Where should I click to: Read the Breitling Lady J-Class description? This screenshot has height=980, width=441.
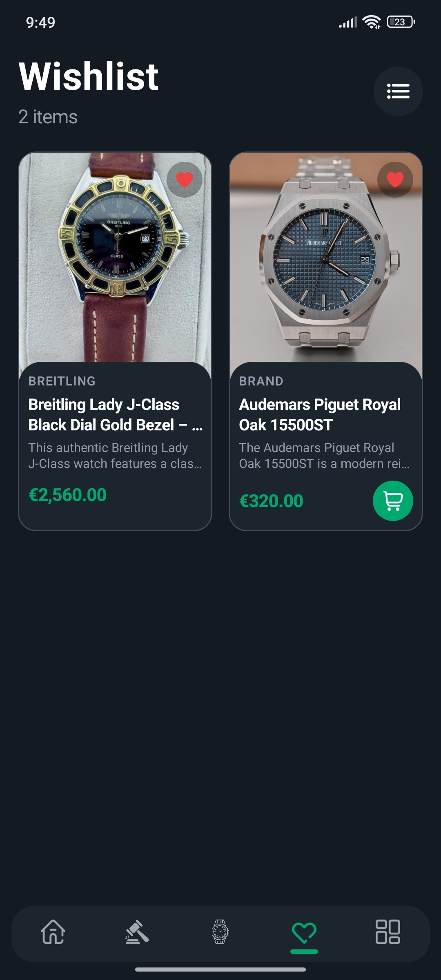pos(115,456)
